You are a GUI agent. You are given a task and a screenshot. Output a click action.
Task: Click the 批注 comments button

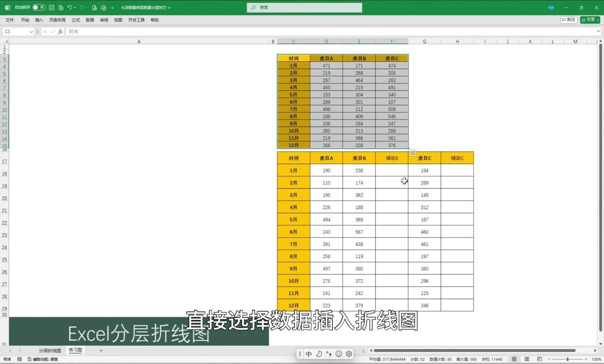pyautogui.click(x=569, y=20)
